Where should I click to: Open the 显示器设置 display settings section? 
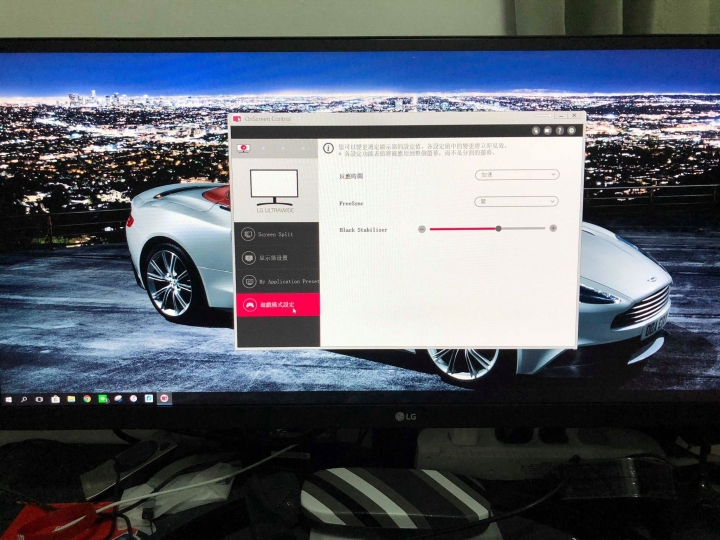276,258
